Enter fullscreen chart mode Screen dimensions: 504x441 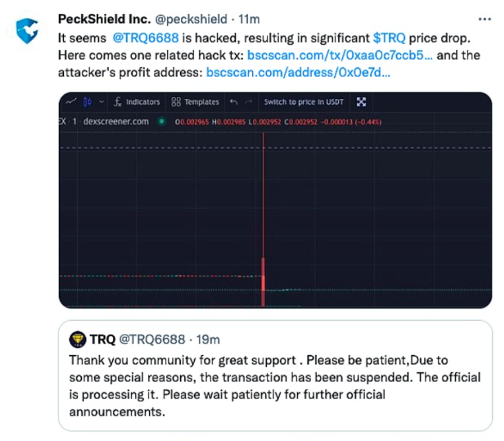click(x=361, y=102)
